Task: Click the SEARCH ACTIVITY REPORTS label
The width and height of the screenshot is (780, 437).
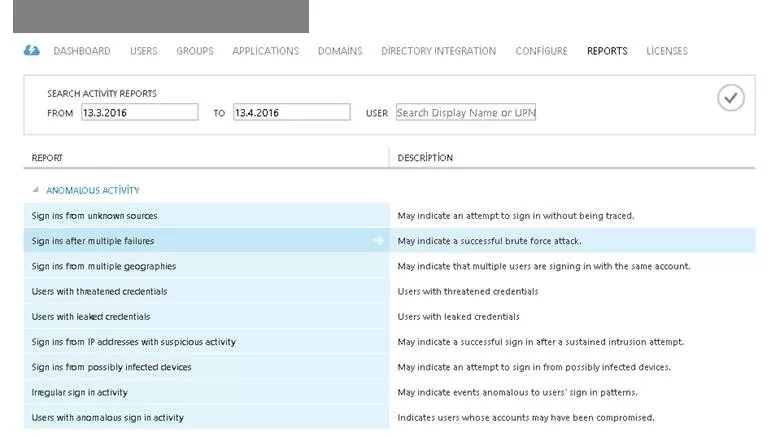Action: (x=102, y=94)
